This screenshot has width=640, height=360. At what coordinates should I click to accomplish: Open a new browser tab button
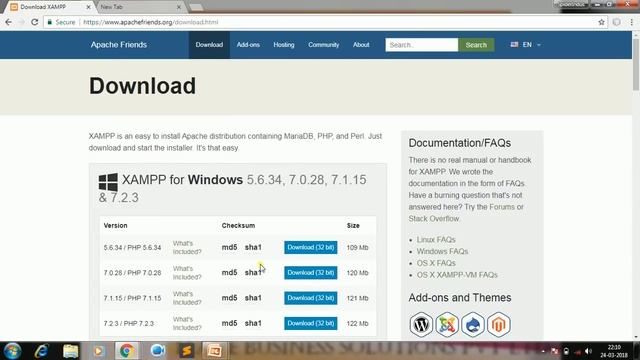pos(196,7)
